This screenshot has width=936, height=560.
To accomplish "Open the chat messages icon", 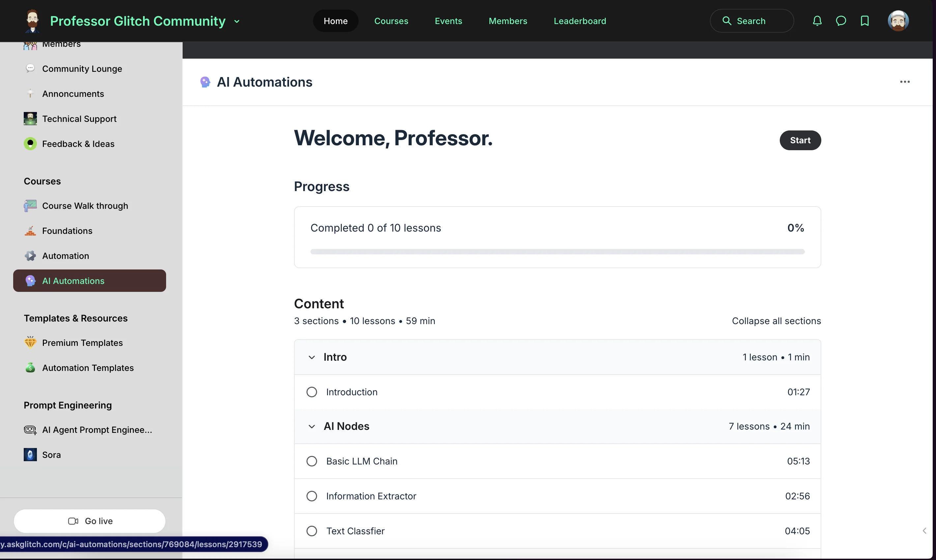I will [841, 21].
